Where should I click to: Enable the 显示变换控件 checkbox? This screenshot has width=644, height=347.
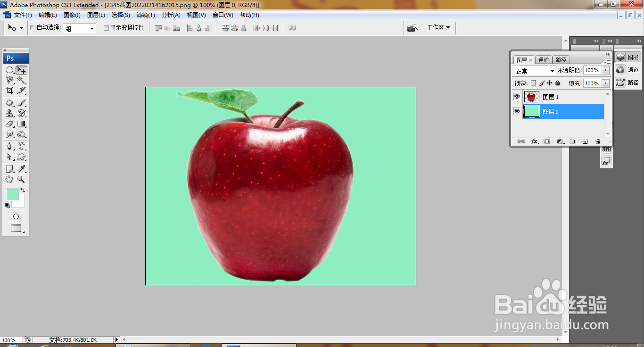coord(106,28)
